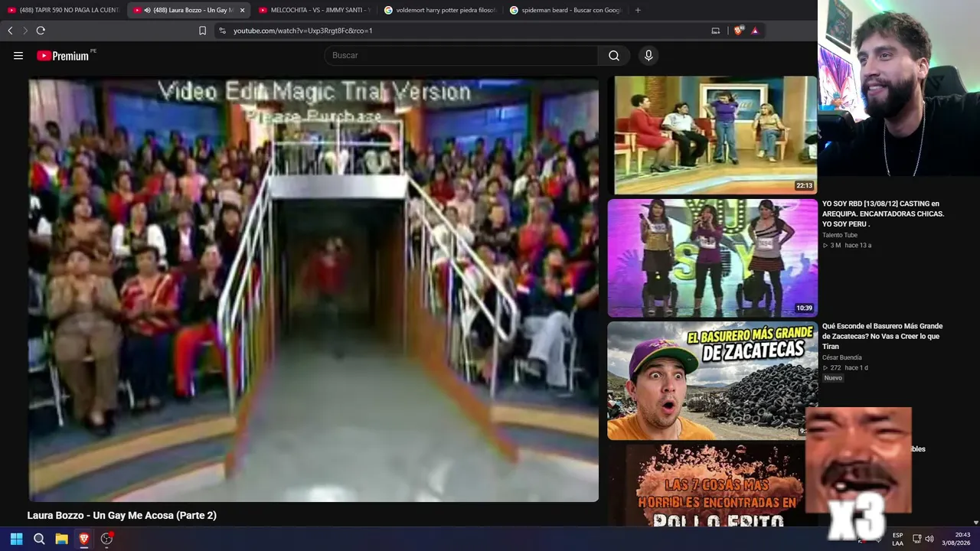Open the 22:13 talk show video thumbnail

click(712, 135)
